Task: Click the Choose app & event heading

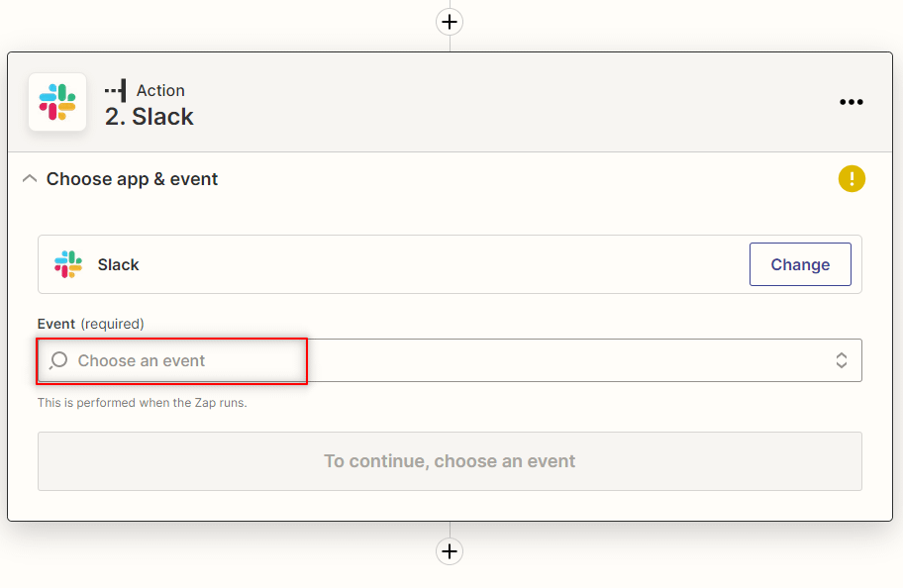Action: (x=132, y=179)
